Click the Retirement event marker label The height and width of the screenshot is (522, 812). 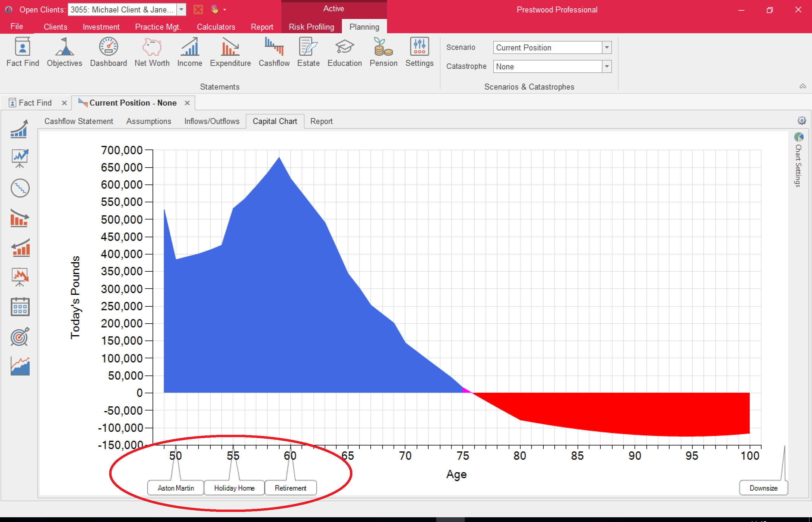pyautogui.click(x=290, y=488)
